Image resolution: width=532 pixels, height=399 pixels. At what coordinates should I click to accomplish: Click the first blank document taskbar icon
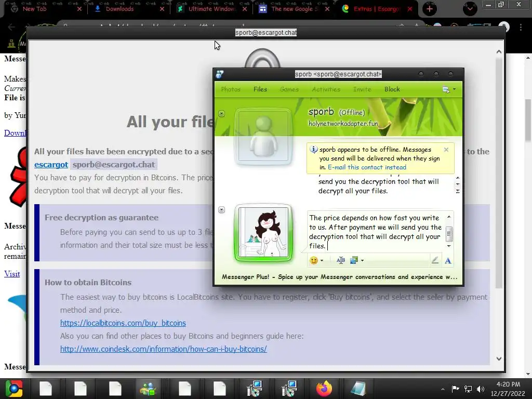pyautogui.click(x=46, y=389)
